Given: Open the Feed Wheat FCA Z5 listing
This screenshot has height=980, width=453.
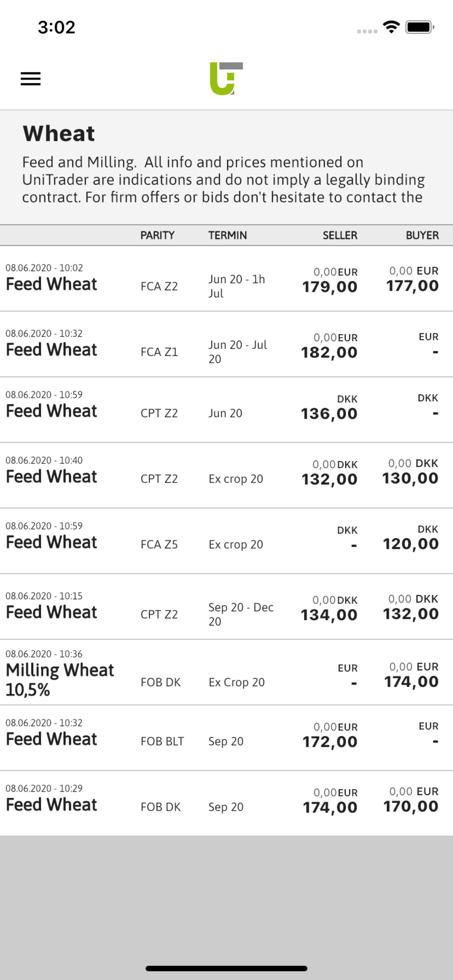Looking at the screenshot, I should click(x=226, y=541).
